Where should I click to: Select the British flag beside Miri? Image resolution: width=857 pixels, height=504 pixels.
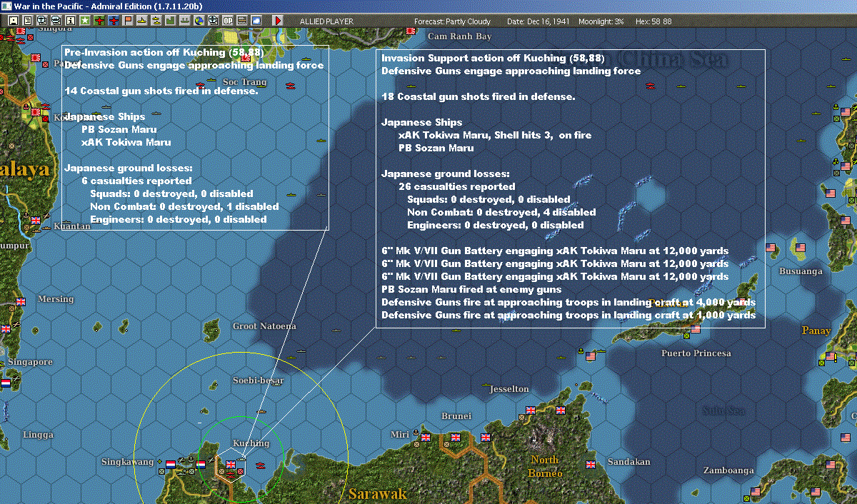(426, 437)
